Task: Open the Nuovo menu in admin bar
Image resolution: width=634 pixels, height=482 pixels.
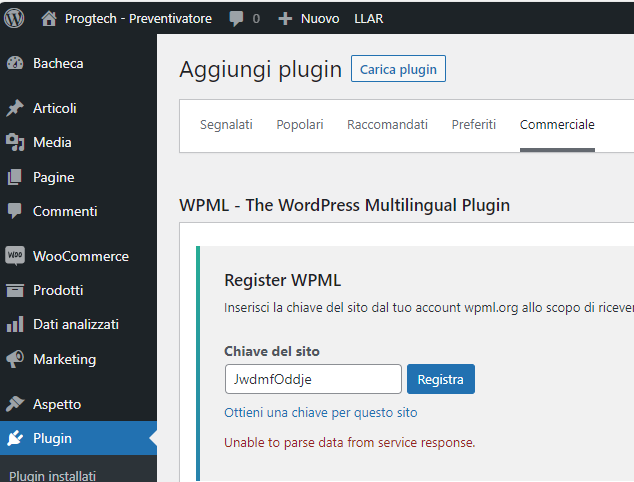Action: tap(320, 19)
